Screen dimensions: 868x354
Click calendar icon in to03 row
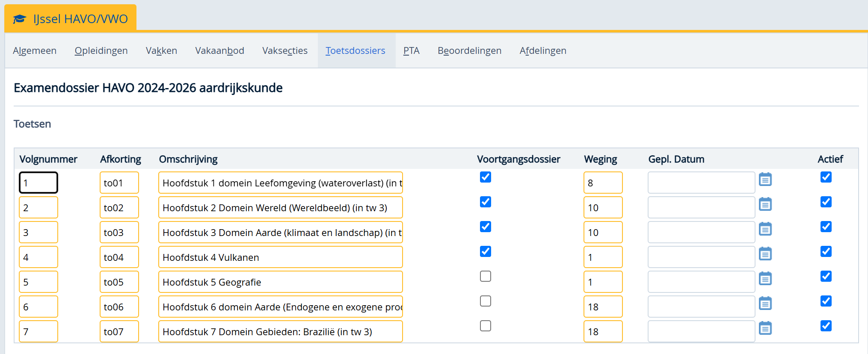[x=765, y=229]
